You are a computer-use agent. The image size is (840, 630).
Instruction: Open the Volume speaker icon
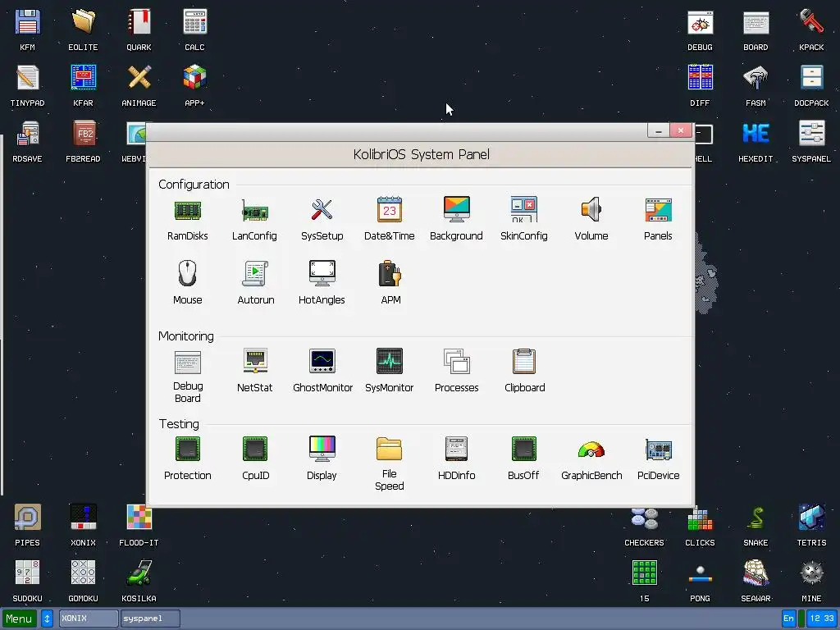click(591, 209)
